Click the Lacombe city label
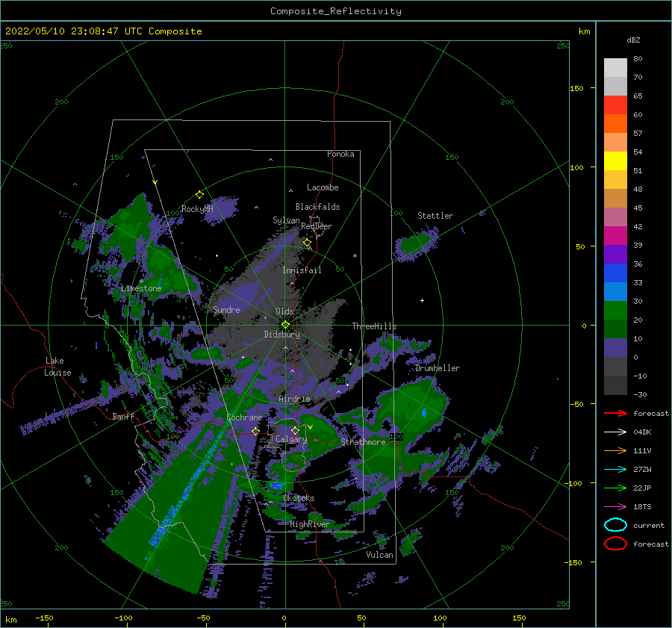The width and height of the screenshot is (672, 628). point(323,187)
